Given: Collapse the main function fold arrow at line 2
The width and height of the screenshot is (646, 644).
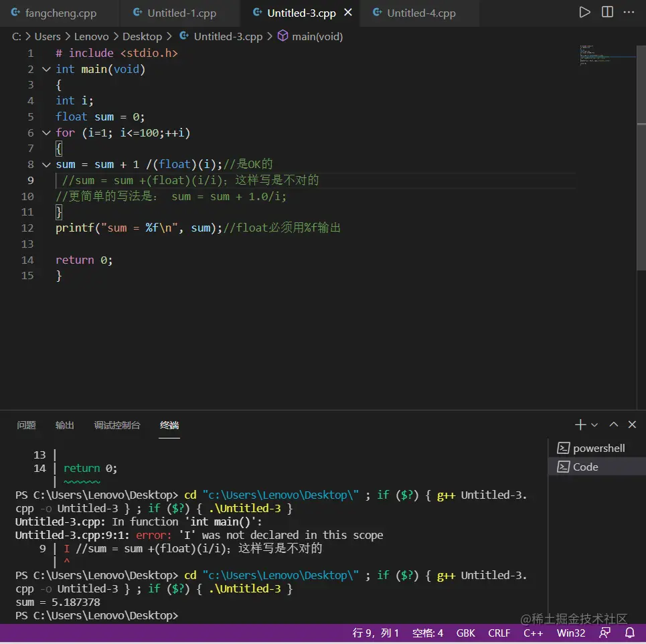Looking at the screenshot, I should pyautogui.click(x=46, y=69).
